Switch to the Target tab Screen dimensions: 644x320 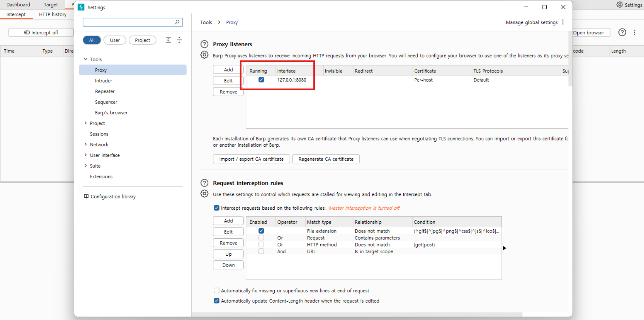tap(51, 4)
